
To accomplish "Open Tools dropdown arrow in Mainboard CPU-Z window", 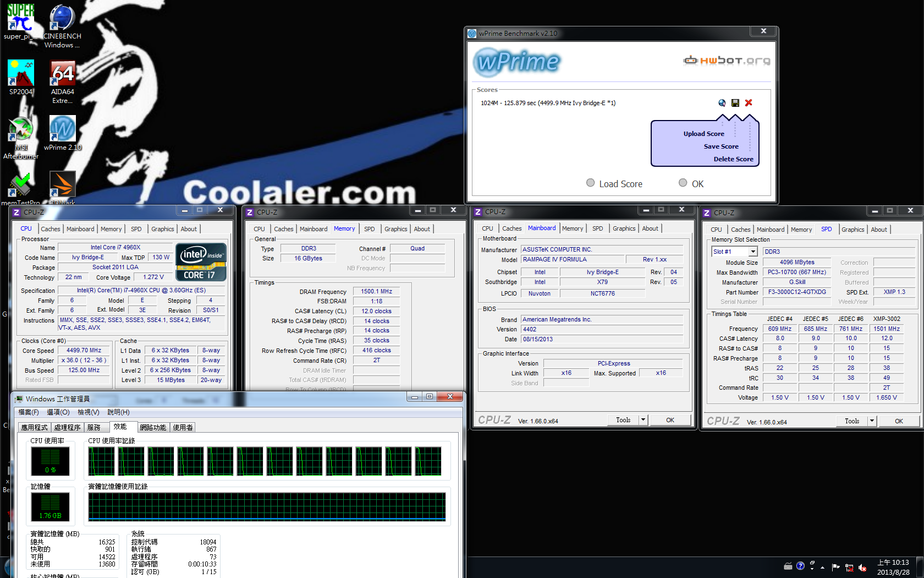I will (643, 420).
